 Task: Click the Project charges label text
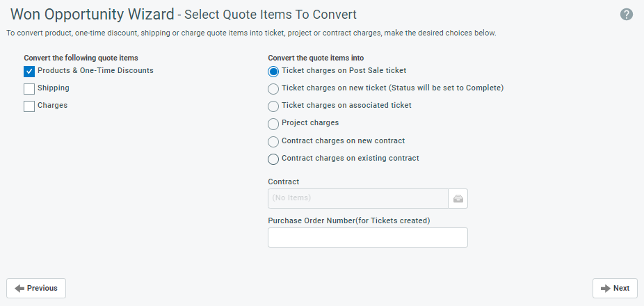coord(310,122)
